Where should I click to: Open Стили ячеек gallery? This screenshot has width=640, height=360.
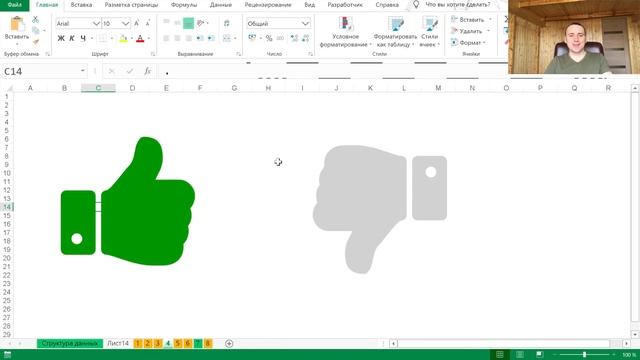click(429, 32)
